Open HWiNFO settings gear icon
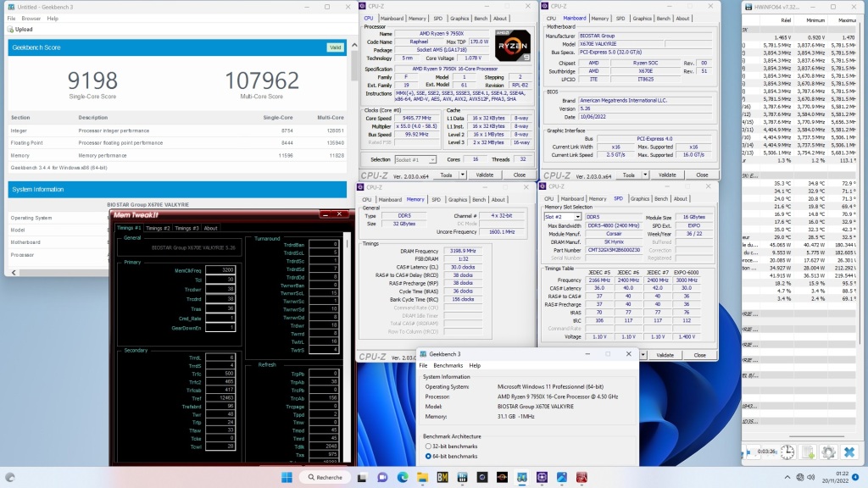This screenshot has height=488, width=868. pos(828,452)
